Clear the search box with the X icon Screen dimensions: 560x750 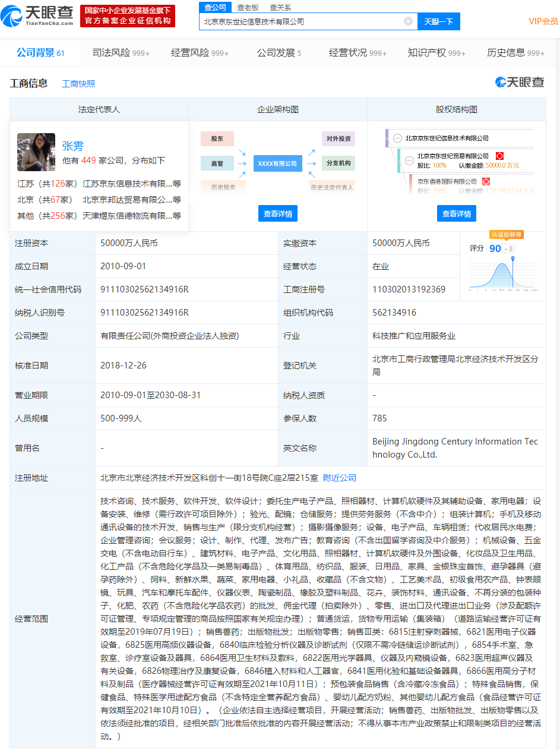click(408, 21)
